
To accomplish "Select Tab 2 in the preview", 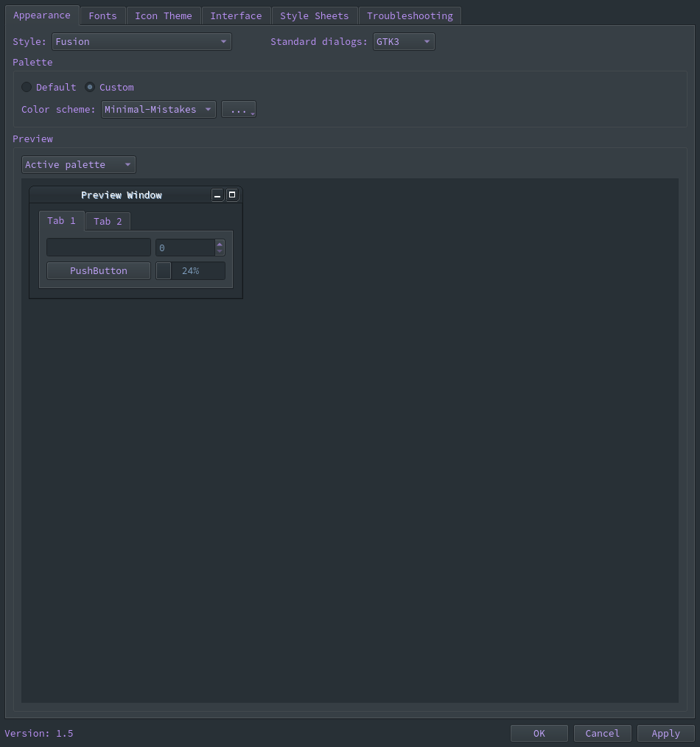I will 108,222.
